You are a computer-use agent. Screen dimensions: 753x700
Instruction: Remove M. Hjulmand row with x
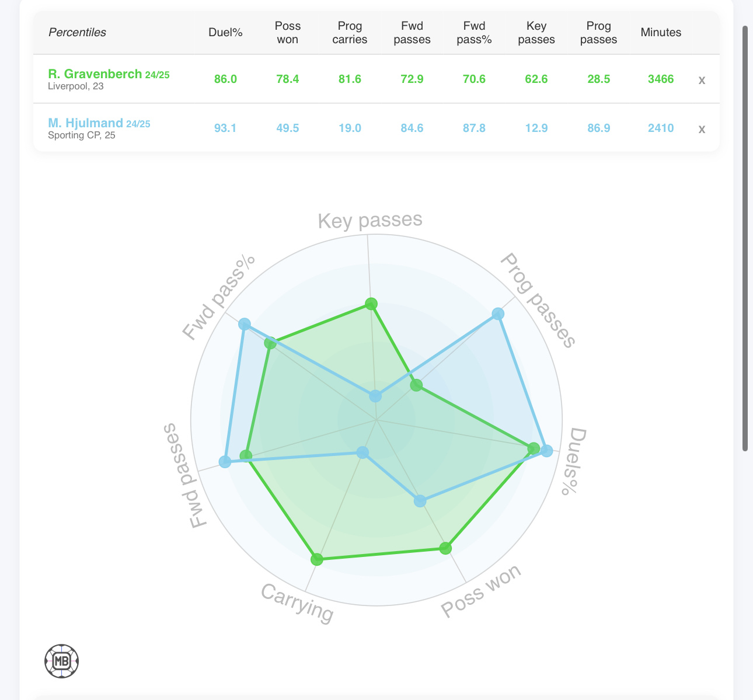[x=702, y=129]
